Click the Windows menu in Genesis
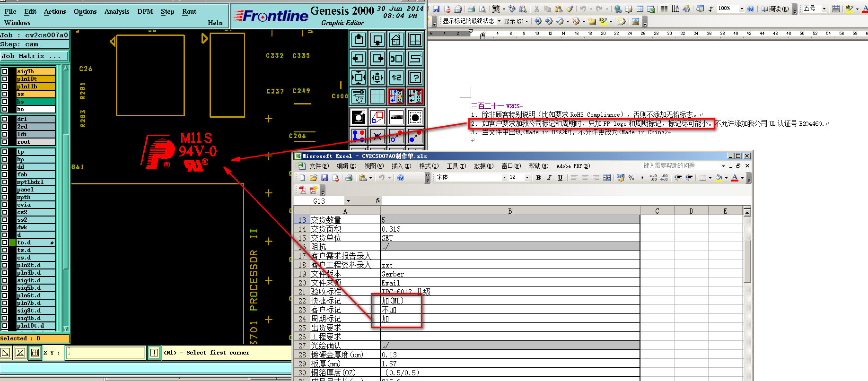Image resolution: width=868 pixels, height=381 pixels. [x=18, y=23]
